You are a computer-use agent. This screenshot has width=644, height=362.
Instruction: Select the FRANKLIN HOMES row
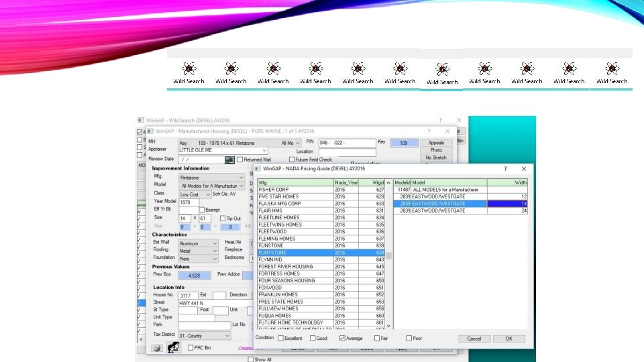321,294
